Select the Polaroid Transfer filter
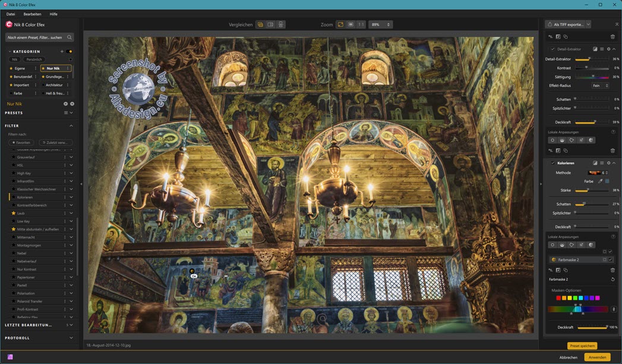Screen dimensions: 622x364 coord(30,301)
